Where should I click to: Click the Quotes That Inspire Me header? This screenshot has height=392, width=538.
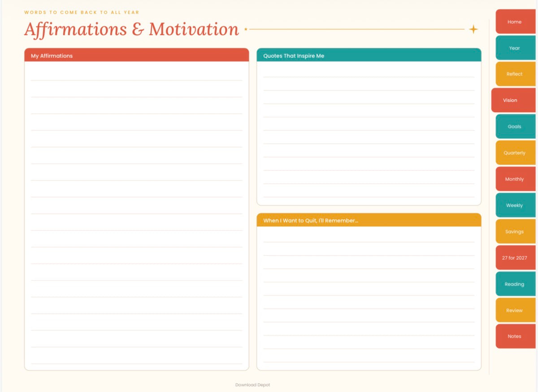(369, 55)
